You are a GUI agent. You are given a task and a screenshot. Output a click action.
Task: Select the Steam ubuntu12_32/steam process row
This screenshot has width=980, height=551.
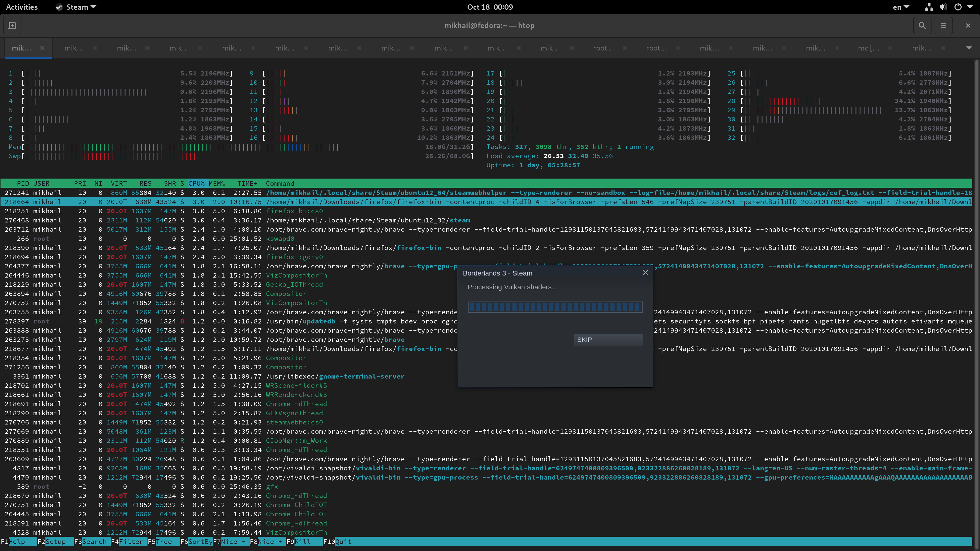(487, 220)
